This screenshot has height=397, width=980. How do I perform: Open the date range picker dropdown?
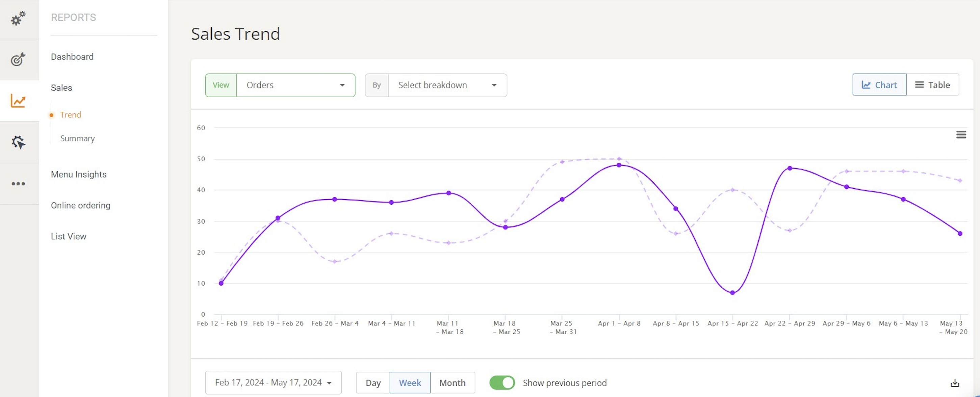coord(273,382)
